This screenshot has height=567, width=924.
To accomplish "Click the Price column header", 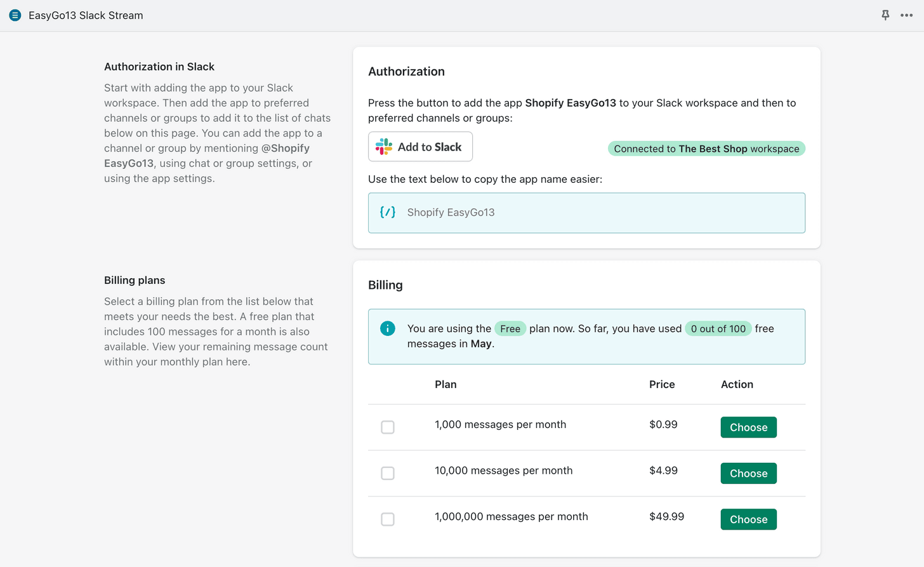I will [x=662, y=384].
